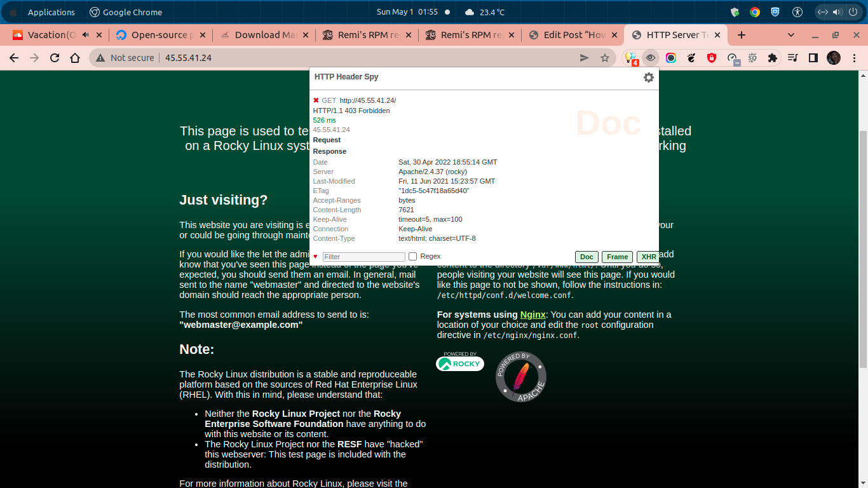Close the HTTP Server Test tab
Screen dimensions: 868x488
(718, 35)
